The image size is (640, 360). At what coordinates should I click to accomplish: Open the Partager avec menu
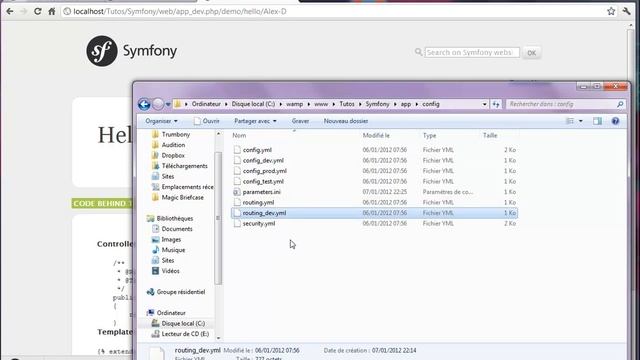[x=255, y=121]
